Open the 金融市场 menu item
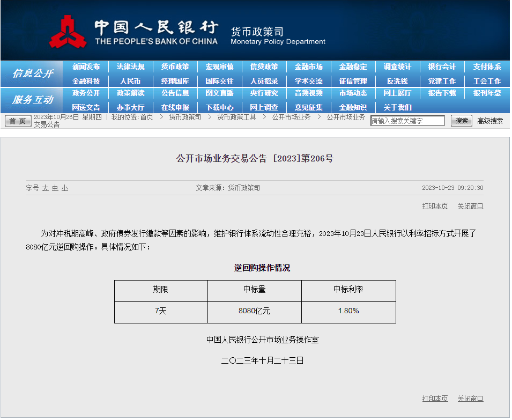The image size is (512, 420). coord(309,67)
